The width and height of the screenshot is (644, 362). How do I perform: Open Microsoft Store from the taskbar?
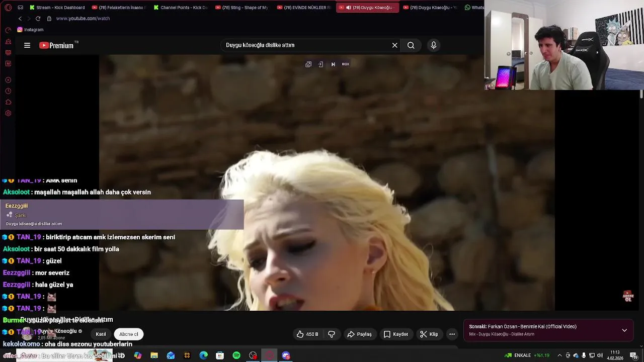coord(220,355)
